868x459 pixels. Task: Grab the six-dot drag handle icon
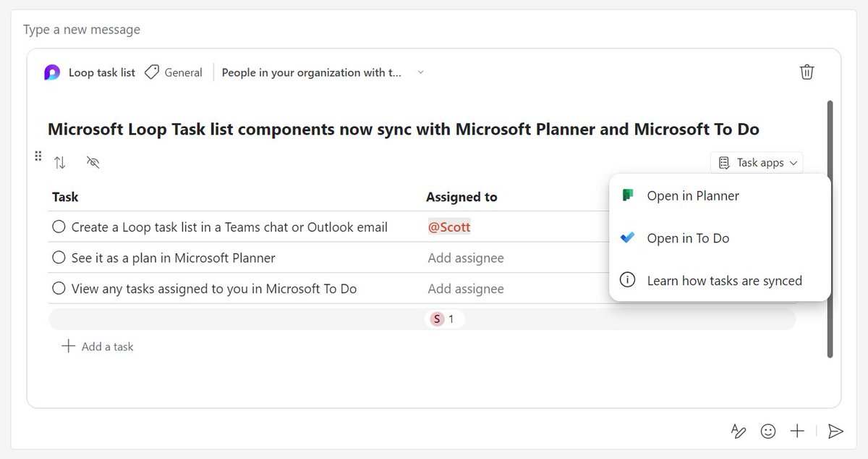pyautogui.click(x=38, y=156)
